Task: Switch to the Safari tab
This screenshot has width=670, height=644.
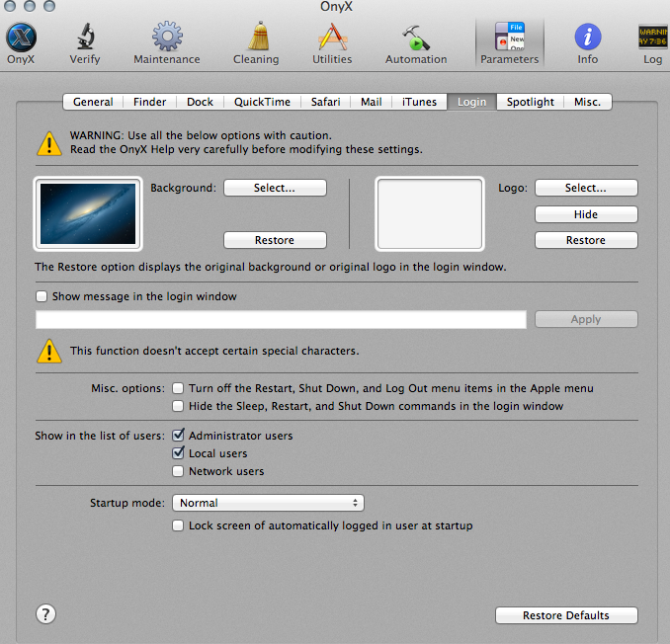Action: click(325, 102)
